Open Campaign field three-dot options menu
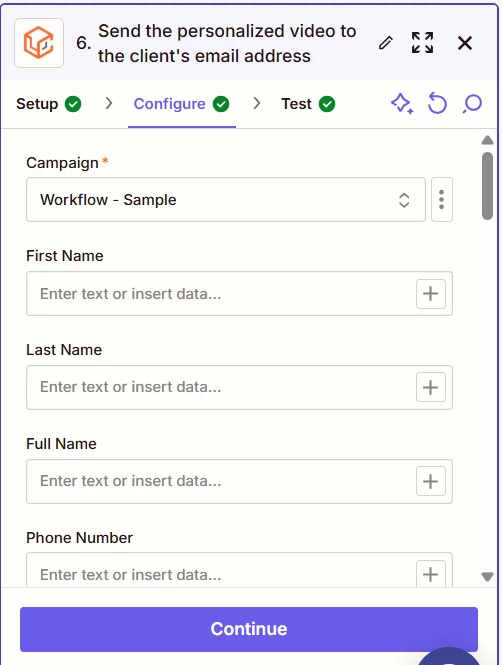502x665 pixels. point(442,200)
